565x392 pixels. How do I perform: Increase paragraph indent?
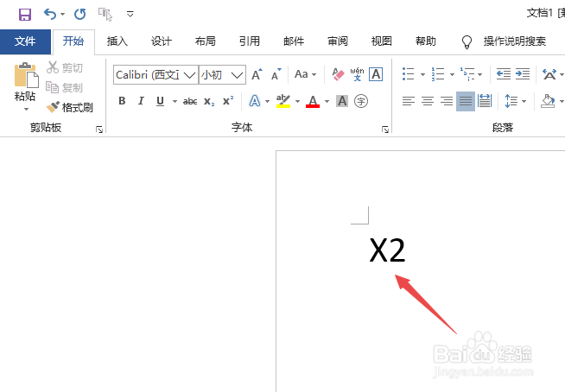(523, 74)
